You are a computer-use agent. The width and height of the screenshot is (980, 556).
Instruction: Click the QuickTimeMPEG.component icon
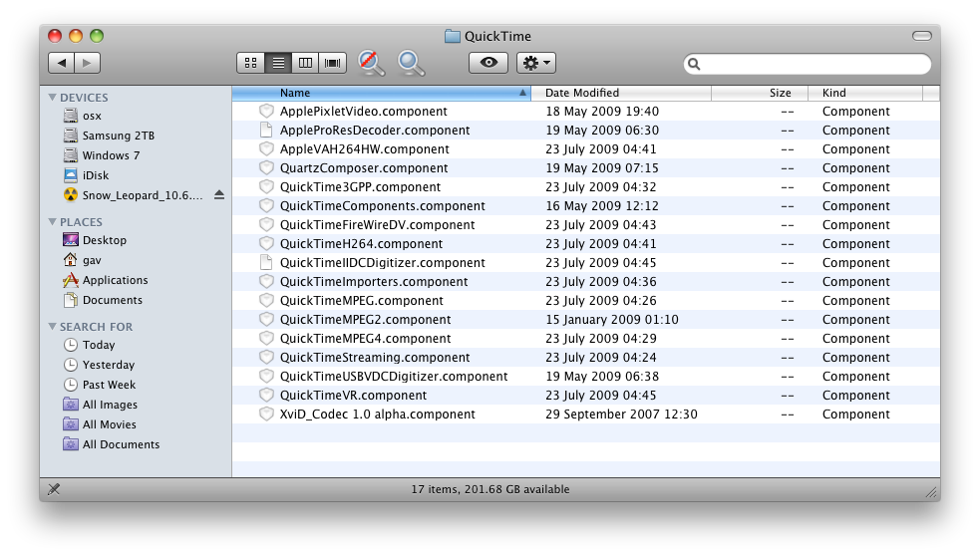point(266,301)
